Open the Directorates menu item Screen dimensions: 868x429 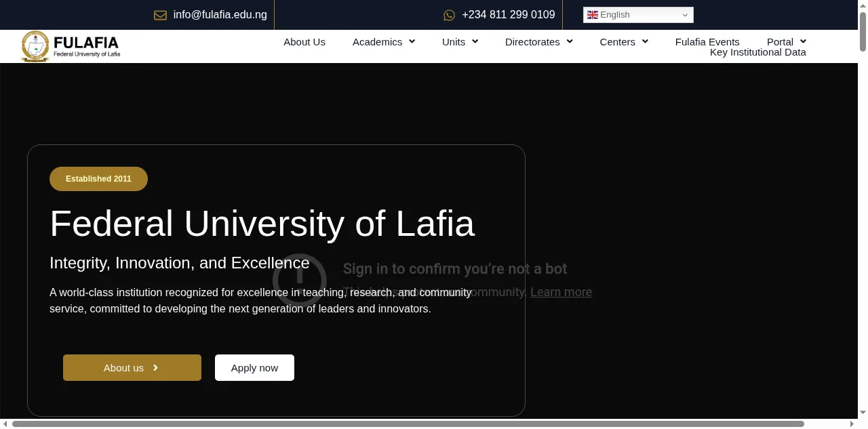(532, 42)
